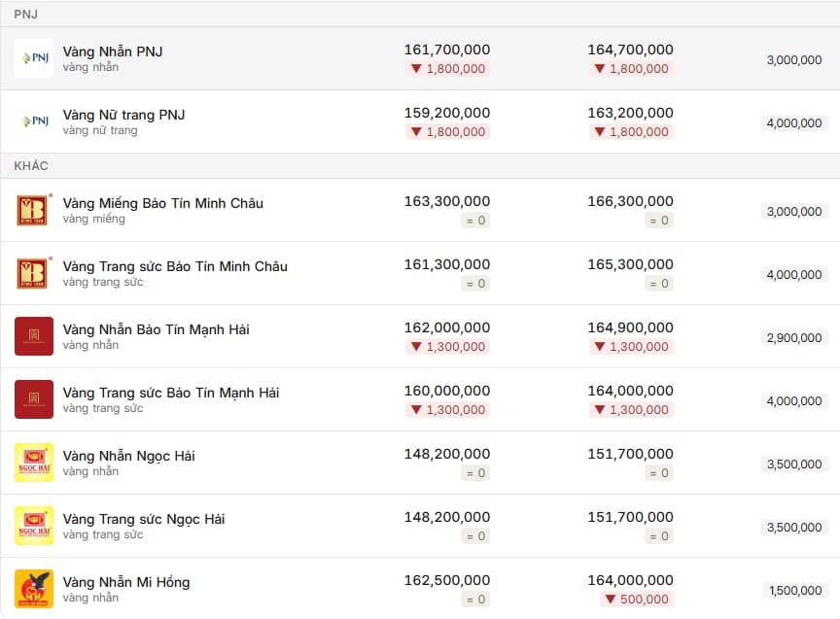840x619 pixels.
Task: Click Ngọc Hải logo beside Vàng Trang sức Ngọc Hải
Action: click(x=34, y=526)
